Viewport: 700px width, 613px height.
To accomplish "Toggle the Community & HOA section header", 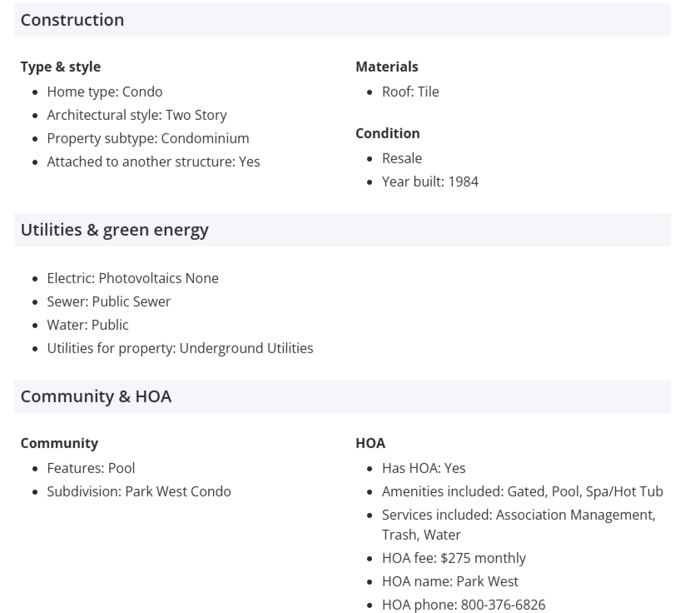I will click(96, 396).
